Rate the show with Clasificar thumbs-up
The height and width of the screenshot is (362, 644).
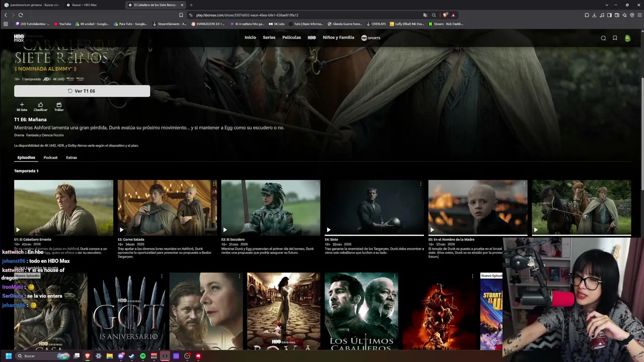40,107
